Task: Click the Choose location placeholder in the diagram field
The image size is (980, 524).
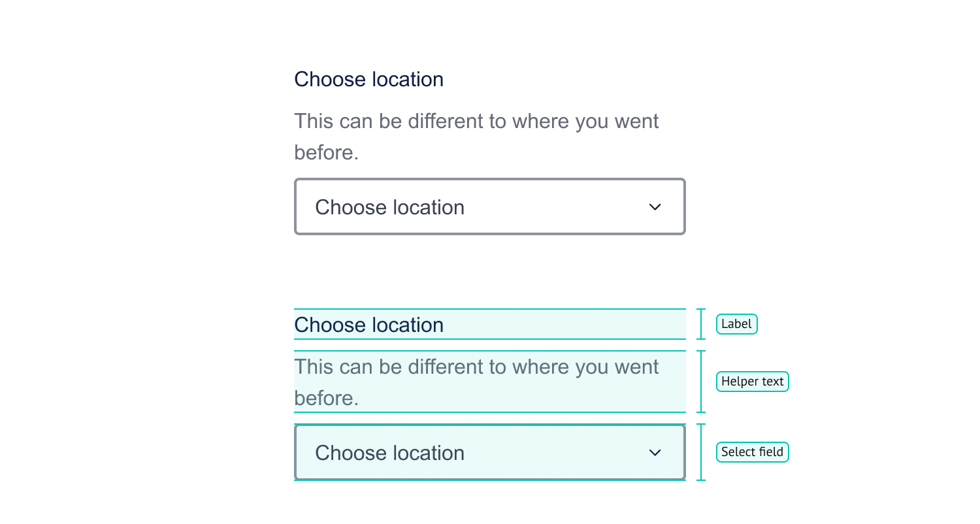Action: 389,452
